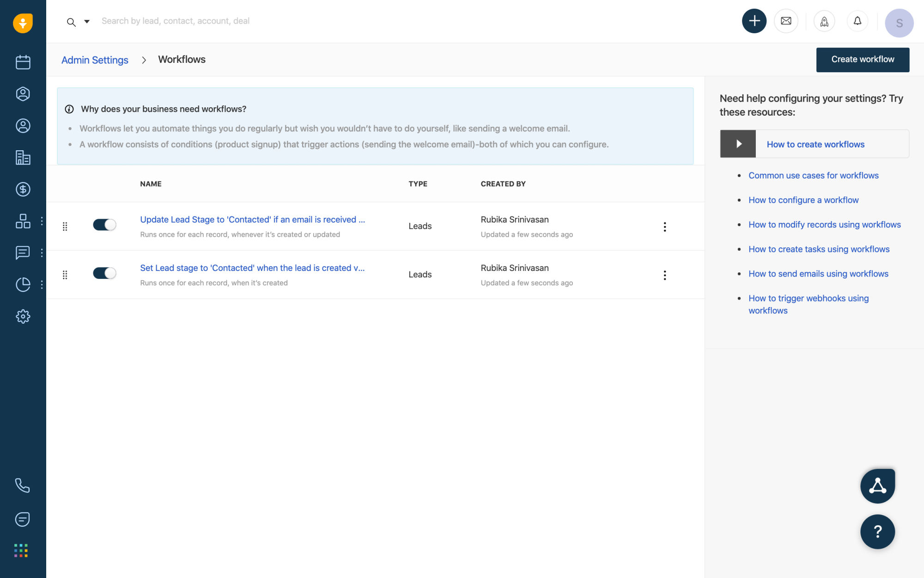Click the Create workflow button

tap(863, 60)
